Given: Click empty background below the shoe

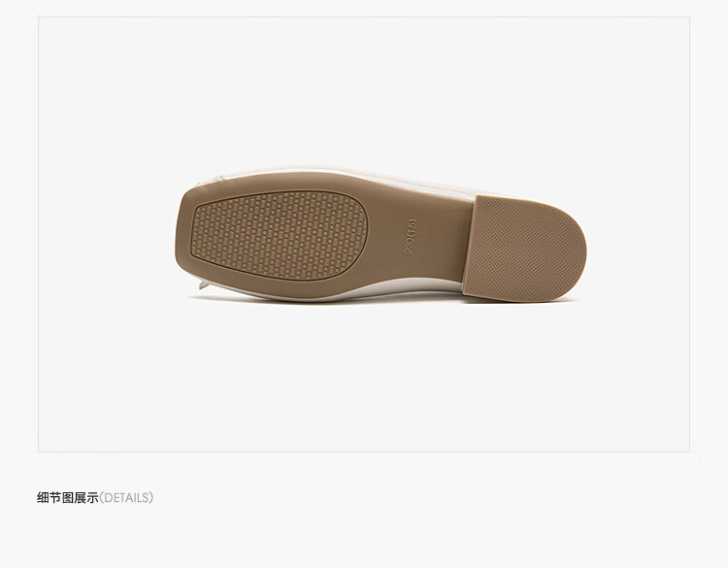Looking at the screenshot, I should click(x=364, y=376).
